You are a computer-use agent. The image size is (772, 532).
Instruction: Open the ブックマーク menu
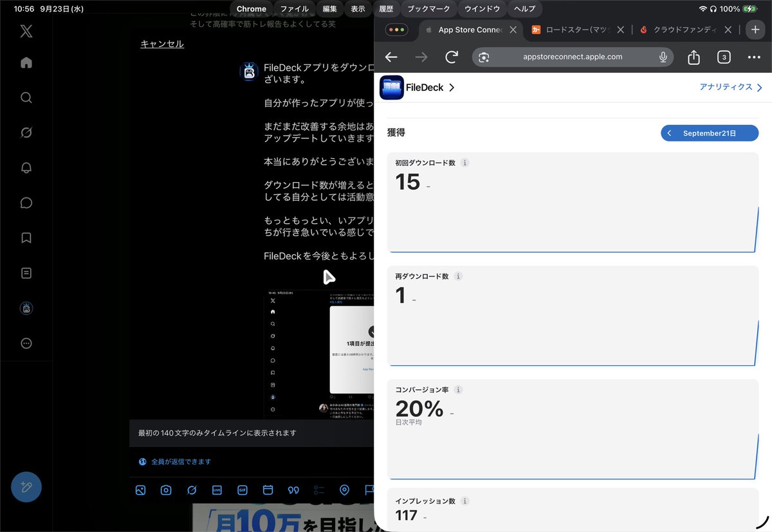pyautogui.click(x=429, y=9)
